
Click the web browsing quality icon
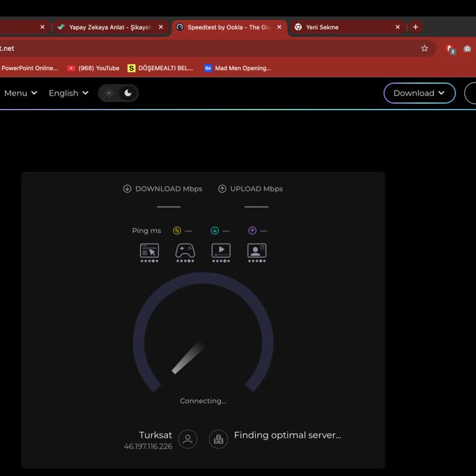tap(149, 253)
